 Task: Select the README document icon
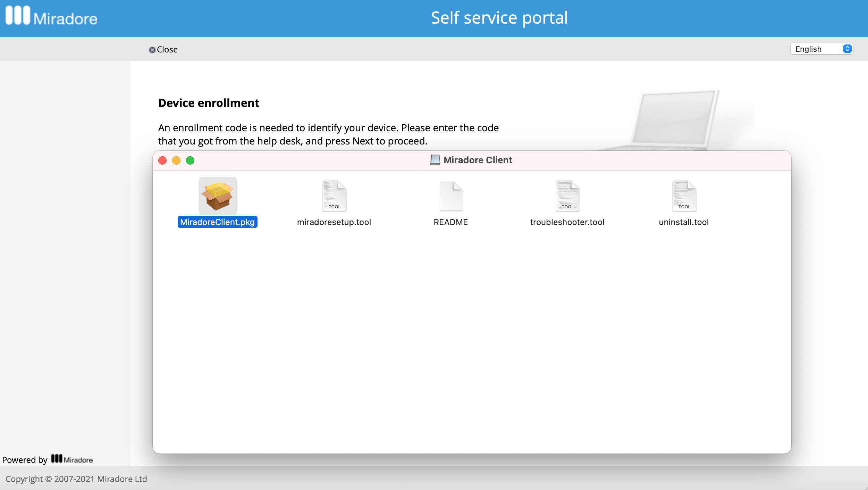pyautogui.click(x=451, y=196)
